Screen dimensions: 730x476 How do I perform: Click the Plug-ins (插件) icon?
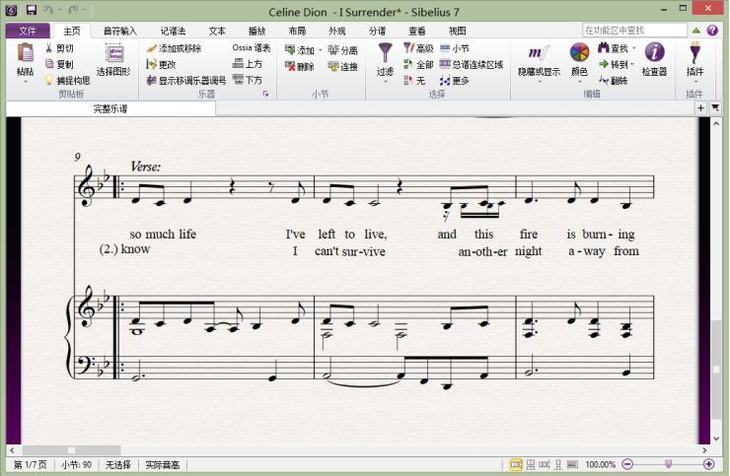coord(695,52)
